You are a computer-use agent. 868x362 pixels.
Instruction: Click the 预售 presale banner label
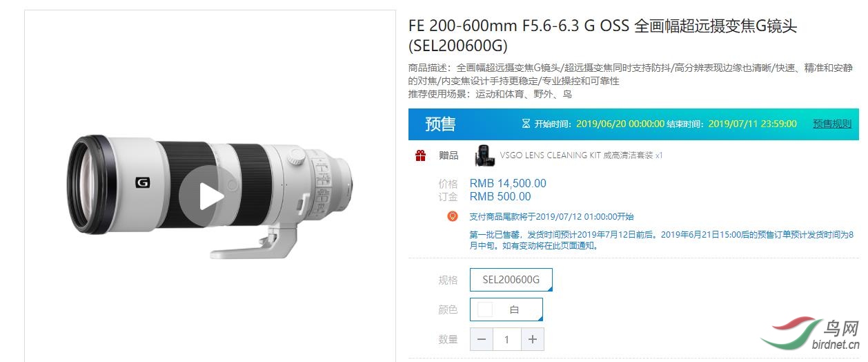tap(440, 124)
